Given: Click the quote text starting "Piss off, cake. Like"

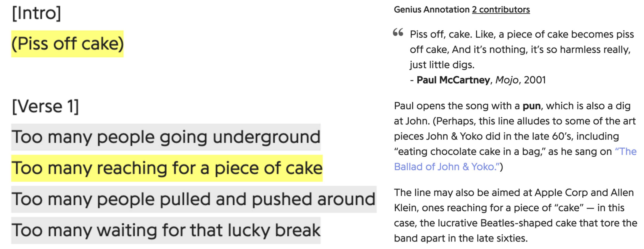Looking at the screenshot, I should [522, 50].
